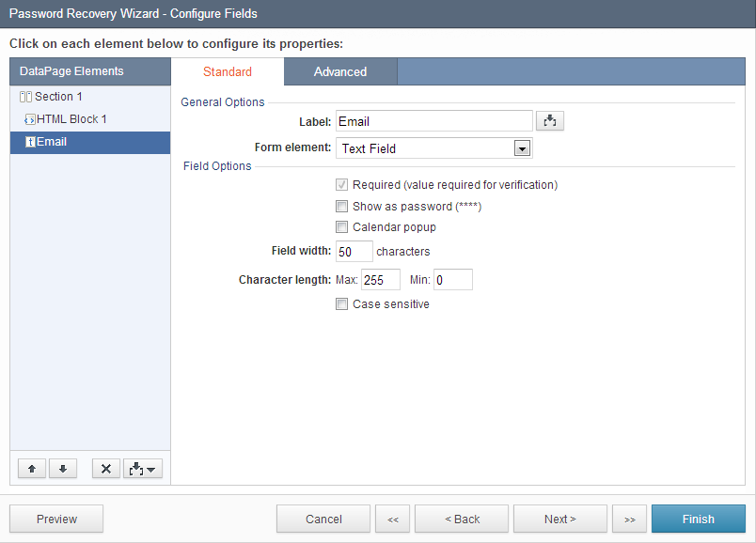The width and height of the screenshot is (756, 543).
Task: Click the Finish button
Action: (x=698, y=519)
